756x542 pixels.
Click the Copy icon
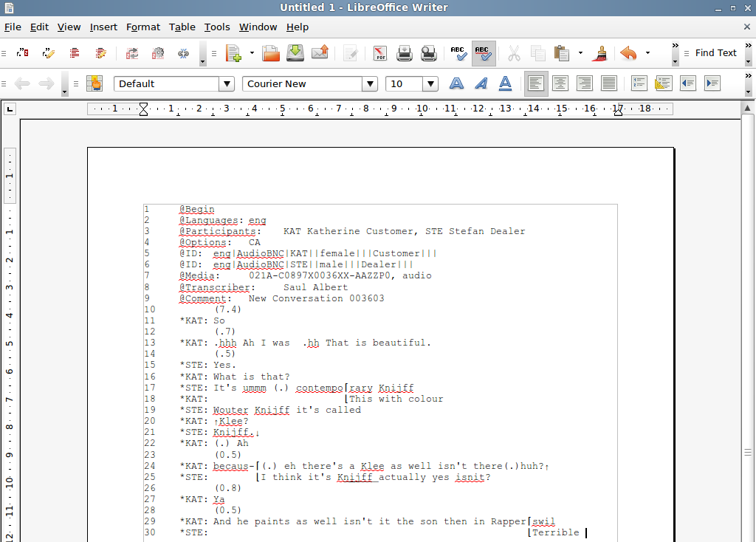(537, 53)
